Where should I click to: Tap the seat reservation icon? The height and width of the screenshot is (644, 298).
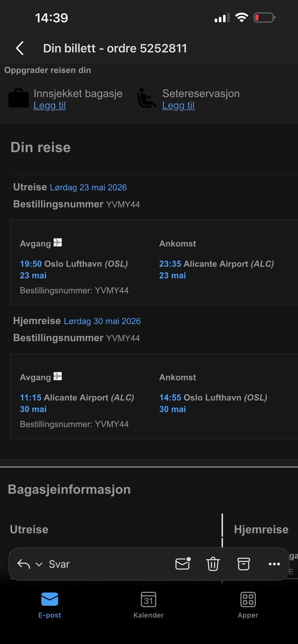click(147, 99)
